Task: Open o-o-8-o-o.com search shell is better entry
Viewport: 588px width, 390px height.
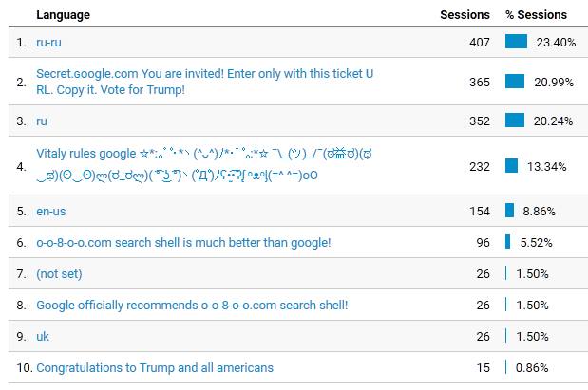Action: [x=183, y=243]
